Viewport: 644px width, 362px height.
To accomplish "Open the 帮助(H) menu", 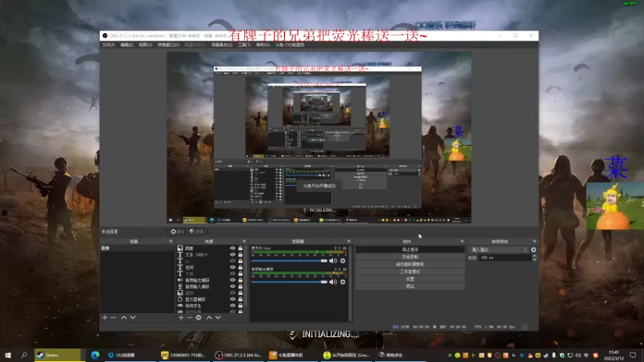I will (263, 45).
